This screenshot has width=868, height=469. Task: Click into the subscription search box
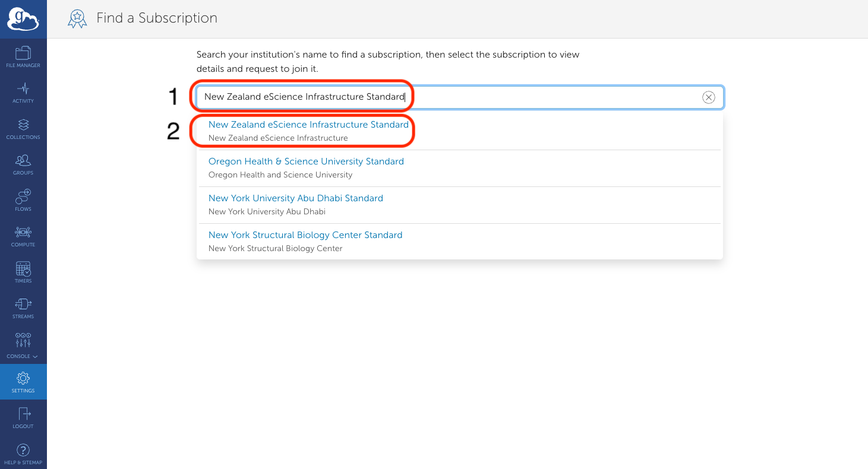pyautogui.click(x=535, y=97)
